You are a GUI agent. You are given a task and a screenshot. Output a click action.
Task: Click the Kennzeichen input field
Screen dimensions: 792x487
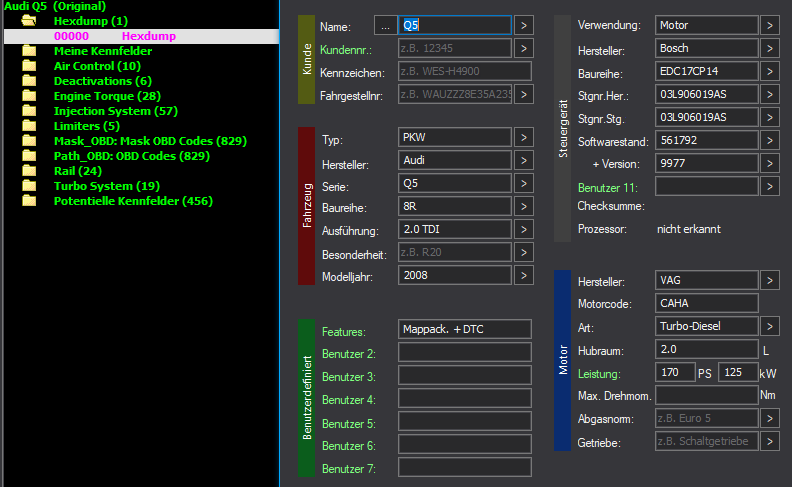point(464,71)
